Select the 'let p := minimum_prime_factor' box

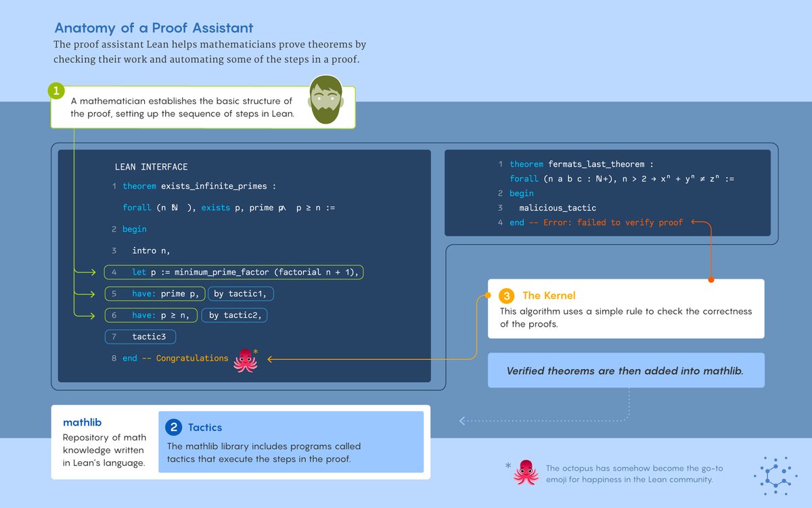[x=234, y=272]
